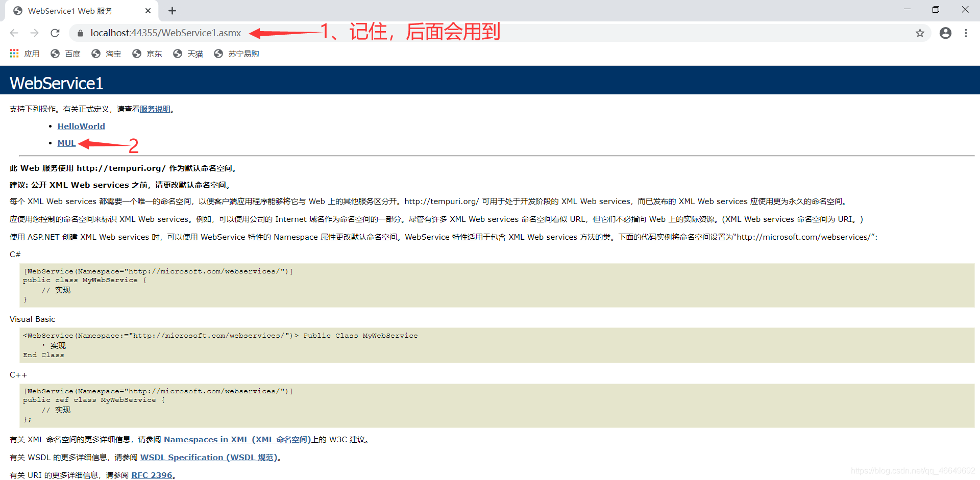Focus the address bar URL
Viewport: 980px width, 480px height.
pos(165,33)
